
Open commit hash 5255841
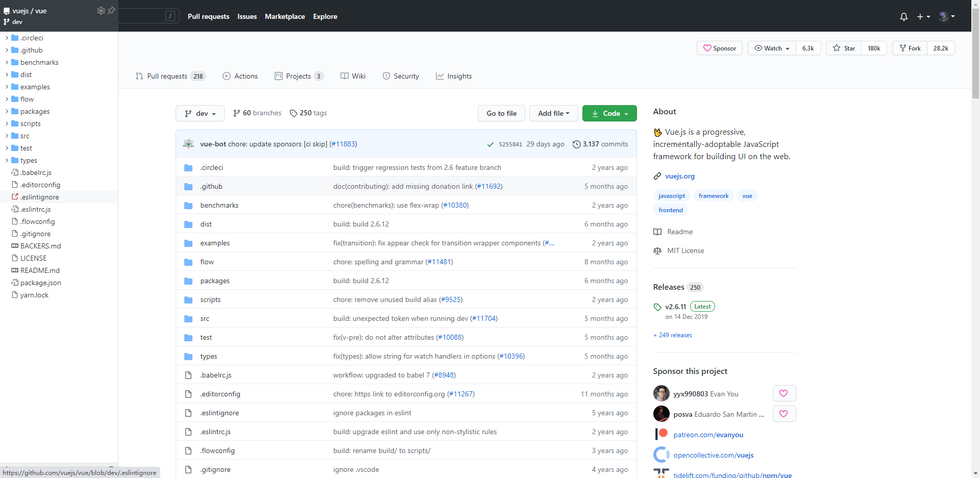coord(510,144)
